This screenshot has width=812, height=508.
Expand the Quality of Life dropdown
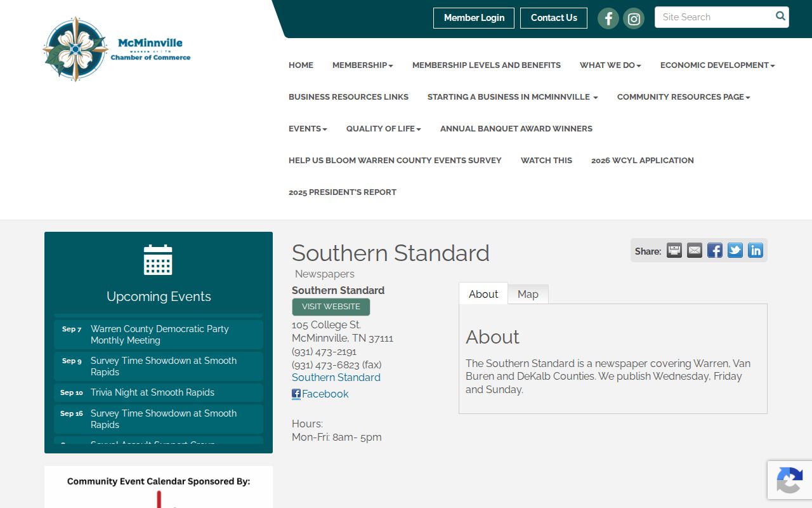tap(384, 128)
